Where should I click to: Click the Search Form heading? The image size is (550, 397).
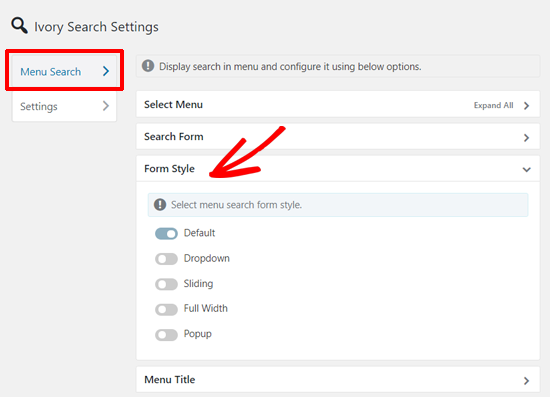click(x=174, y=136)
